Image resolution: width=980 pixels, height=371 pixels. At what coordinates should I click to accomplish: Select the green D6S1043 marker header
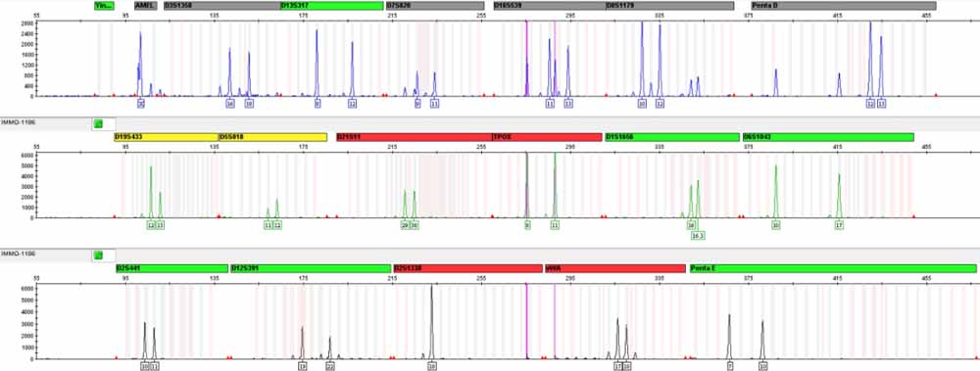(x=828, y=137)
